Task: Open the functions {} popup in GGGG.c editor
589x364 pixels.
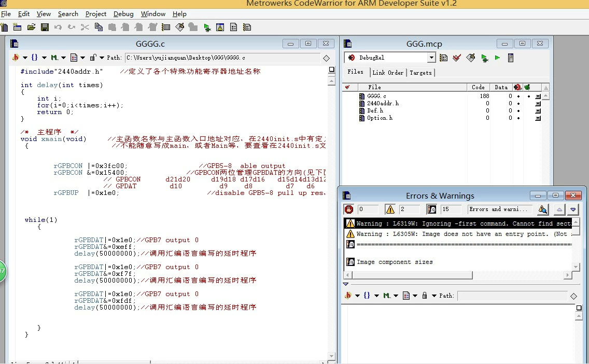Action: tap(37, 58)
